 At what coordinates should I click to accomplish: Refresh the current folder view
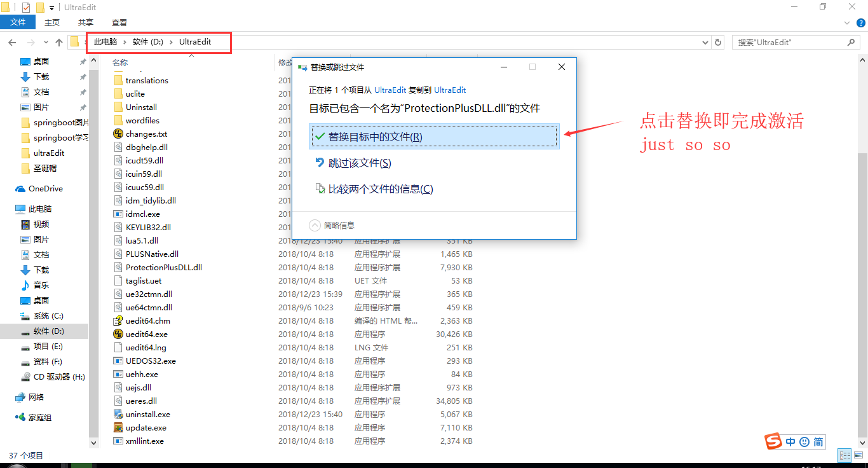(718, 42)
